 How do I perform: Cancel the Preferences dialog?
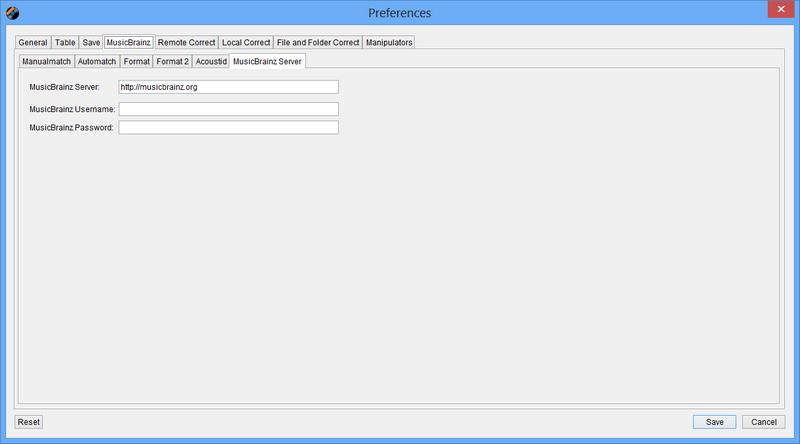(763, 422)
